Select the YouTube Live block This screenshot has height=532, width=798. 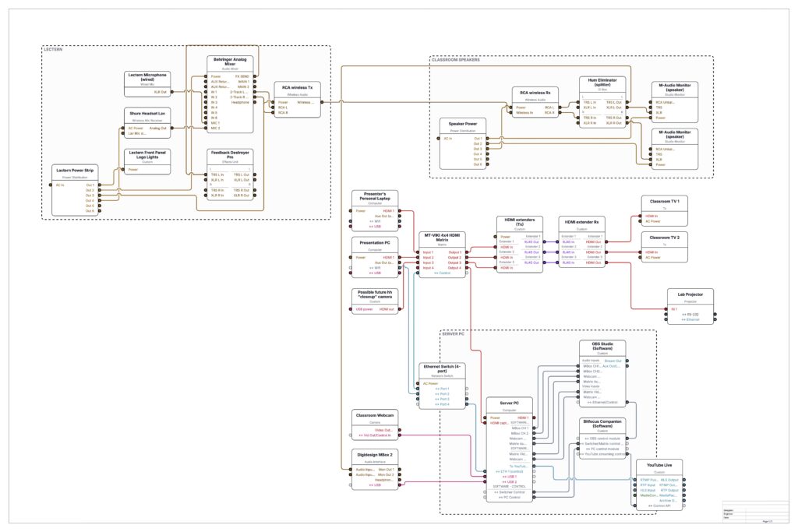coord(659,485)
